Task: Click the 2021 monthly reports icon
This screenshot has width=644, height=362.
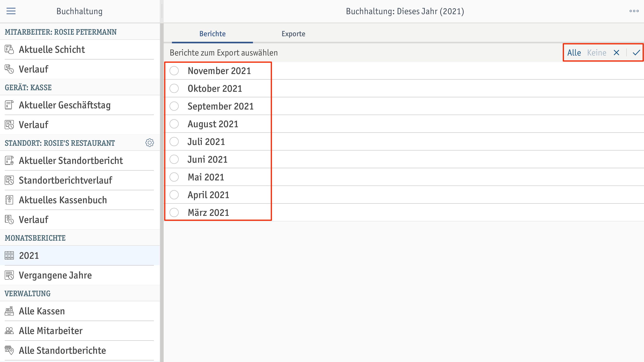Action: tap(9, 255)
